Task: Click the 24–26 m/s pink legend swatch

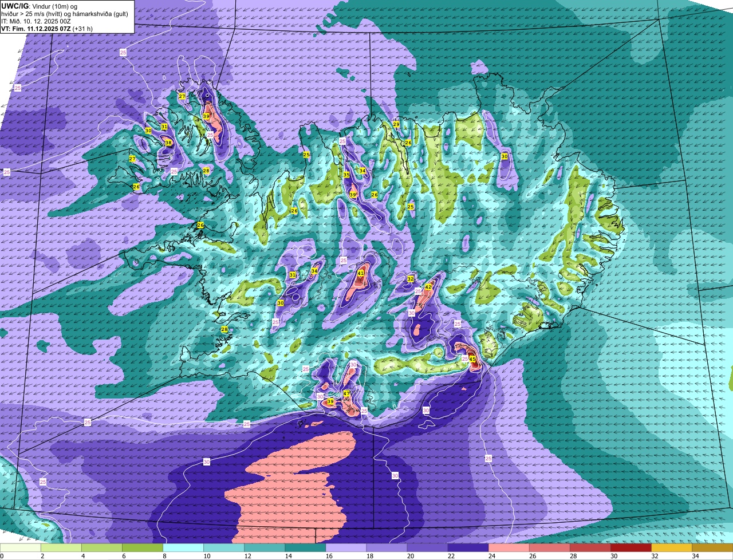Action: (x=509, y=548)
